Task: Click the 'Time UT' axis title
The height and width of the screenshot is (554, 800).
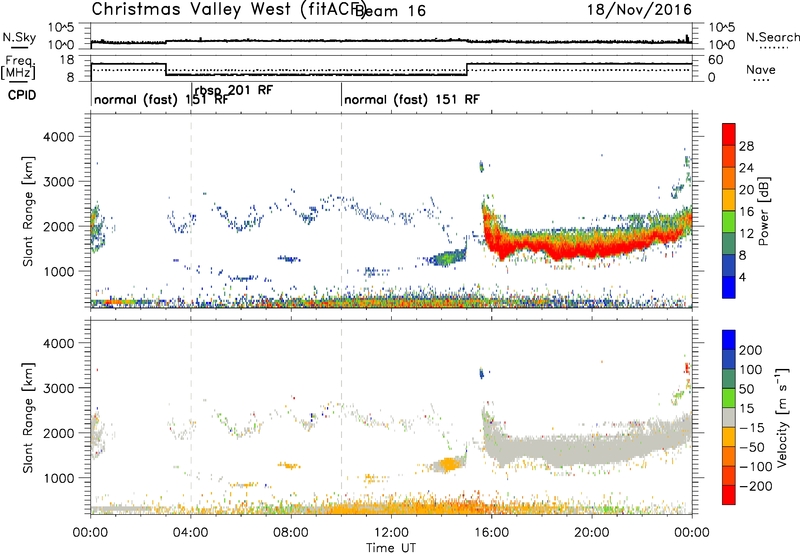Action: (x=391, y=548)
